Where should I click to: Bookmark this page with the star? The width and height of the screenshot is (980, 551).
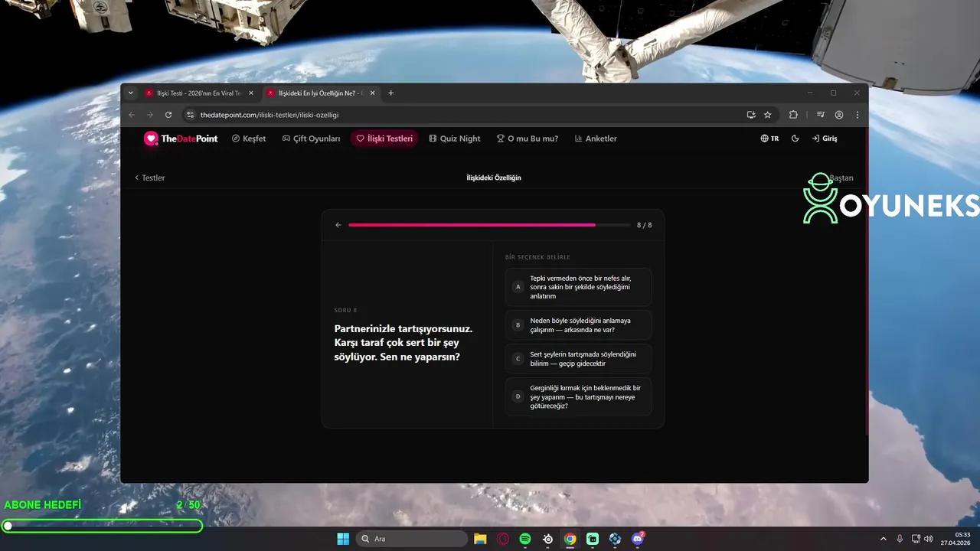point(768,115)
